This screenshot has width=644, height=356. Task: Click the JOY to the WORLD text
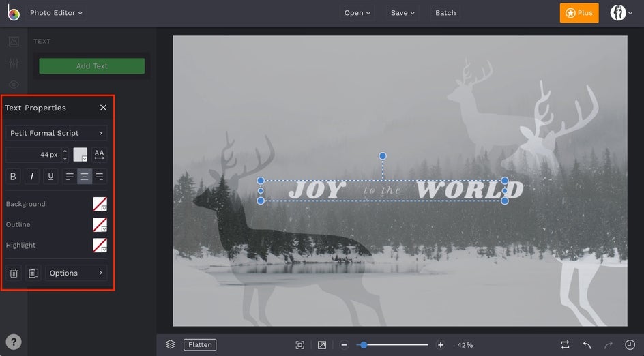coord(406,190)
